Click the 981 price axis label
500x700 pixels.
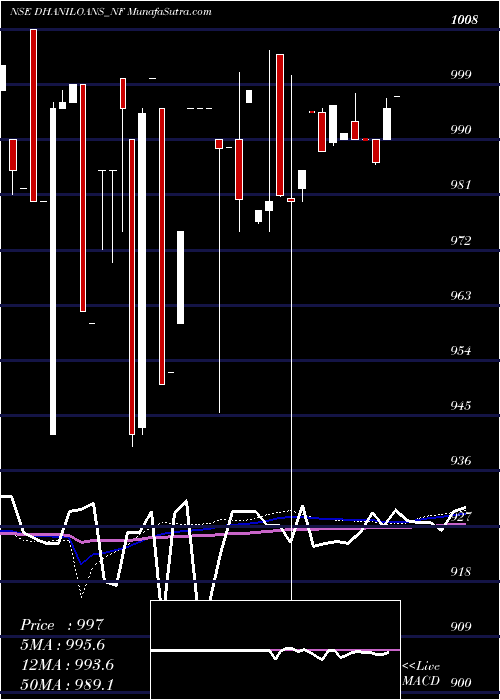(459, 185)
